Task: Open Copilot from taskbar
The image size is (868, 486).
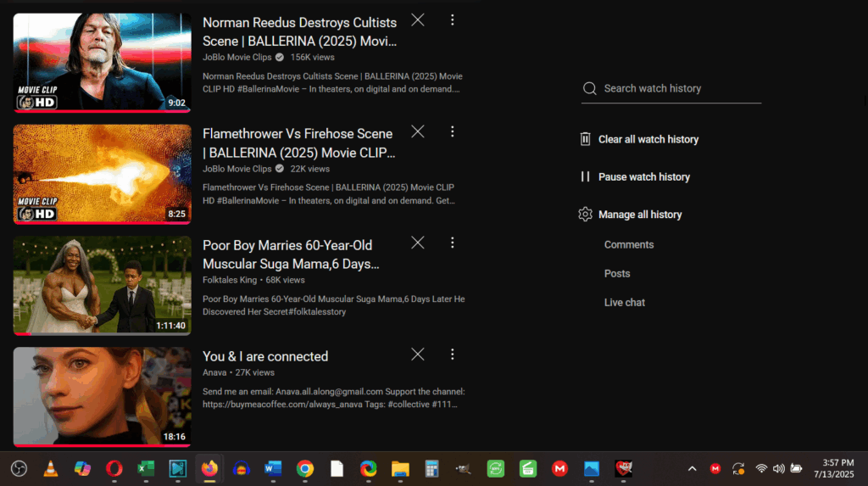Action: 82,469
